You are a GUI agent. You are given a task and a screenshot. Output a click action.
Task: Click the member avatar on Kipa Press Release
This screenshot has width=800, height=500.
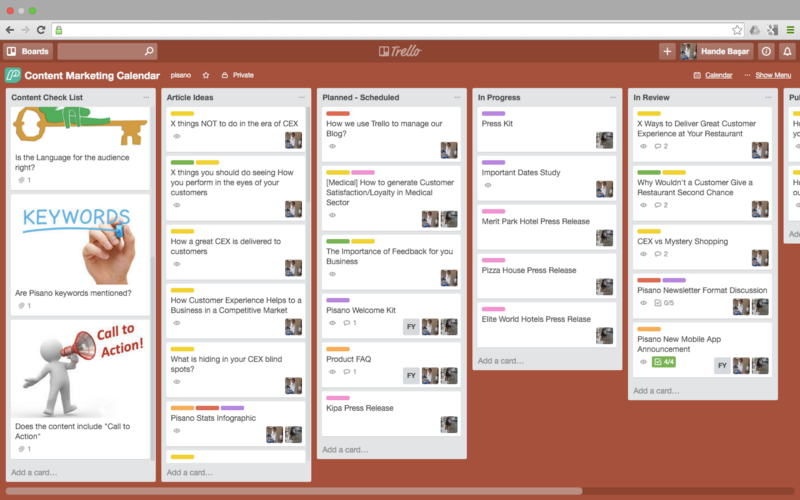pos(449,424)
